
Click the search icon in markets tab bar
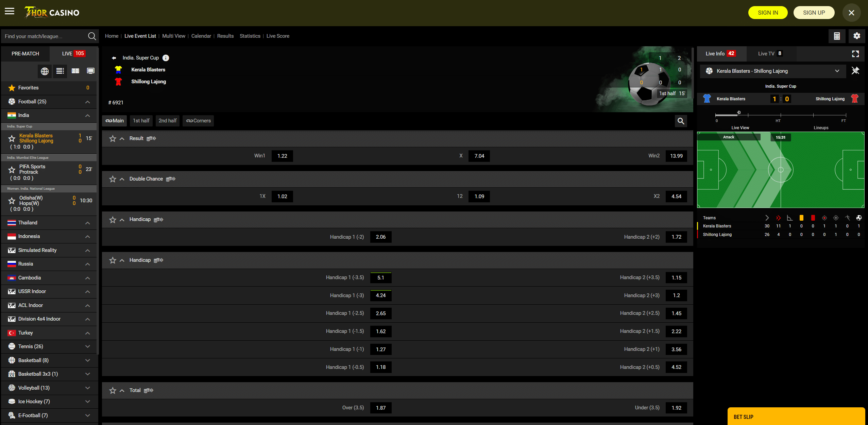[x=681, y=121]
